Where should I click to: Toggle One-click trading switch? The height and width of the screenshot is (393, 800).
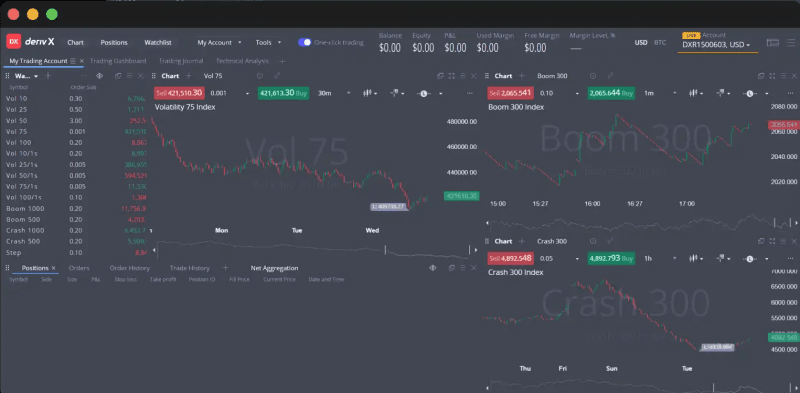(x=305, y=42)
